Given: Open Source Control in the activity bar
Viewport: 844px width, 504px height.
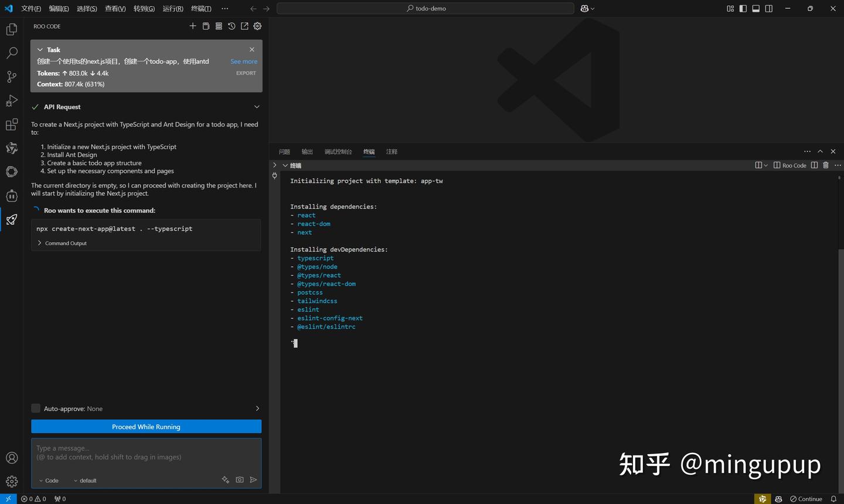Looking at the screenshot, I should [11, 77].
